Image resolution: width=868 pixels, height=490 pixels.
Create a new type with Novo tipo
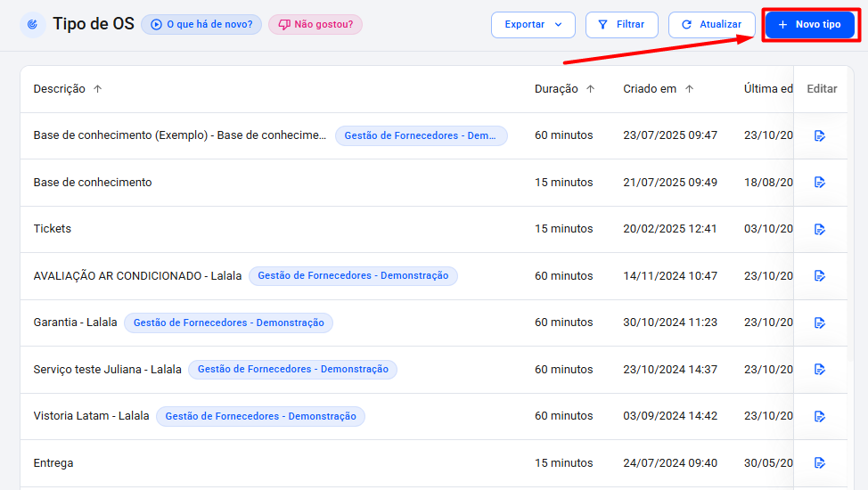pos(810,24)
